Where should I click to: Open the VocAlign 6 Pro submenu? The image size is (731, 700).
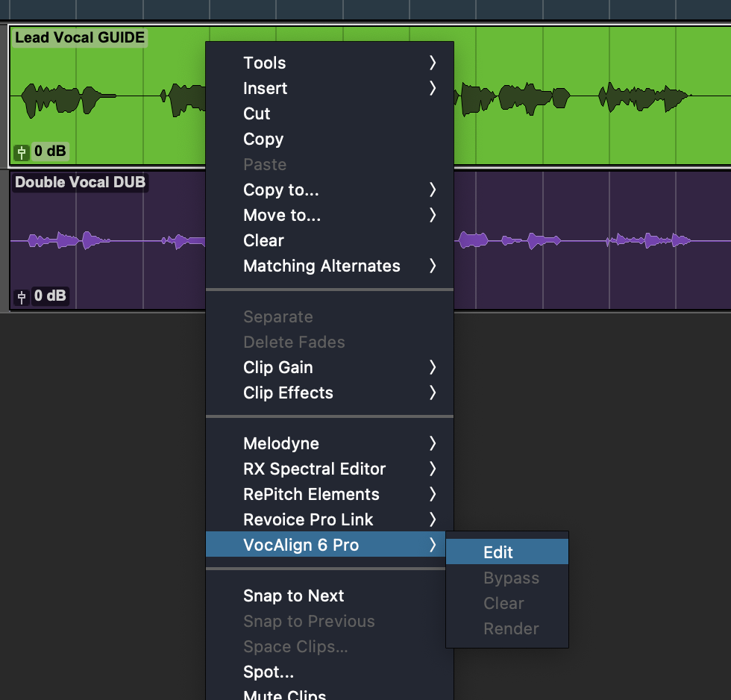pyautogui.click(x=301, y=545)
